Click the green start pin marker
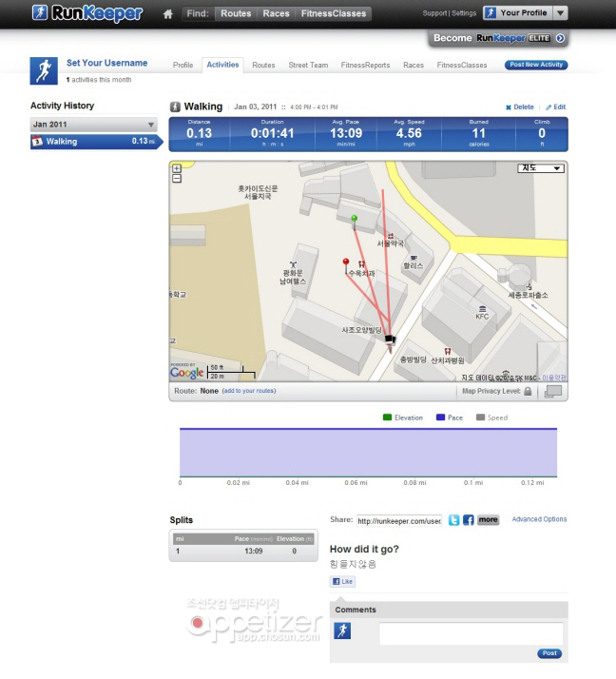The width and height of the screenshot is (616, 679). 354,221
